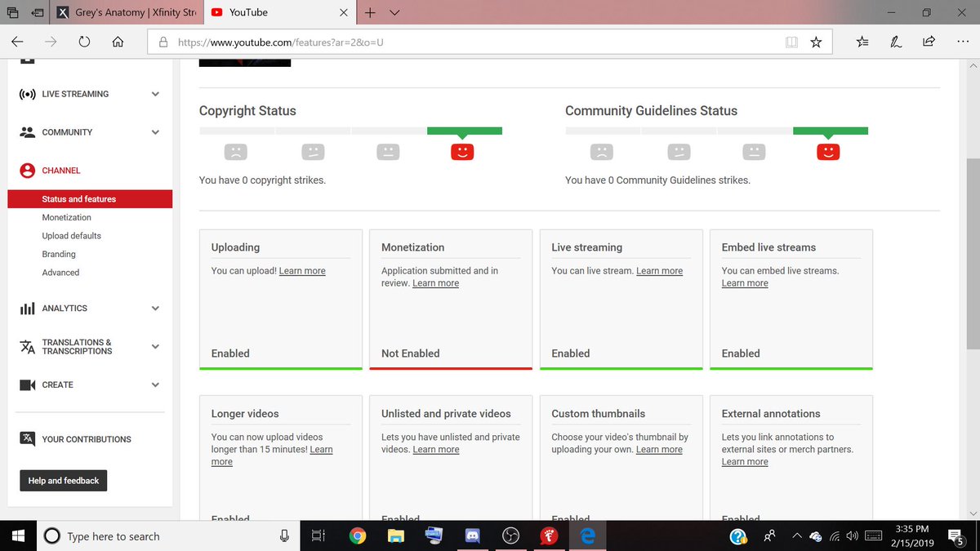This screenshot has height=551, width=980.
Task: Reload the page with Refresh icon
Action: pos(85,42)
